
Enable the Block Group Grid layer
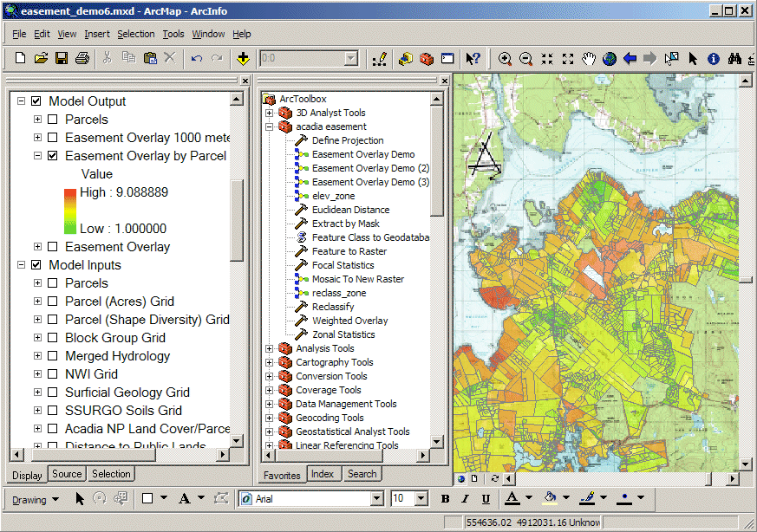point(53,338)
